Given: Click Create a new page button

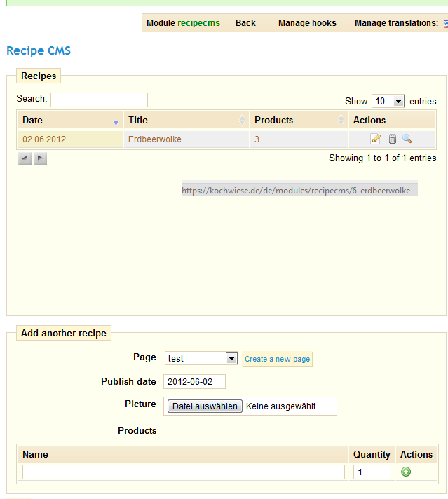Looking at the screenshot, I should [x=278, y=359].
